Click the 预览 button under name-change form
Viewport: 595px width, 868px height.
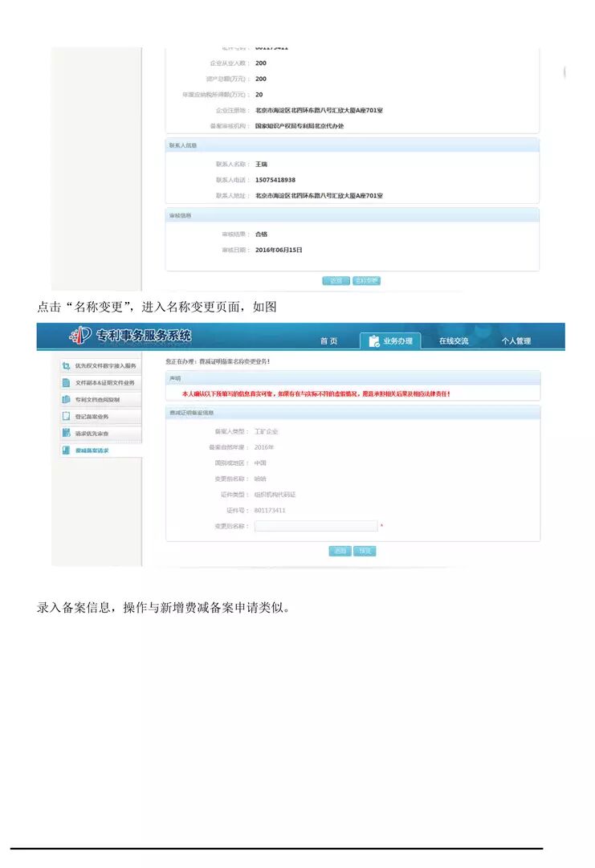click(x=365, y=551)
